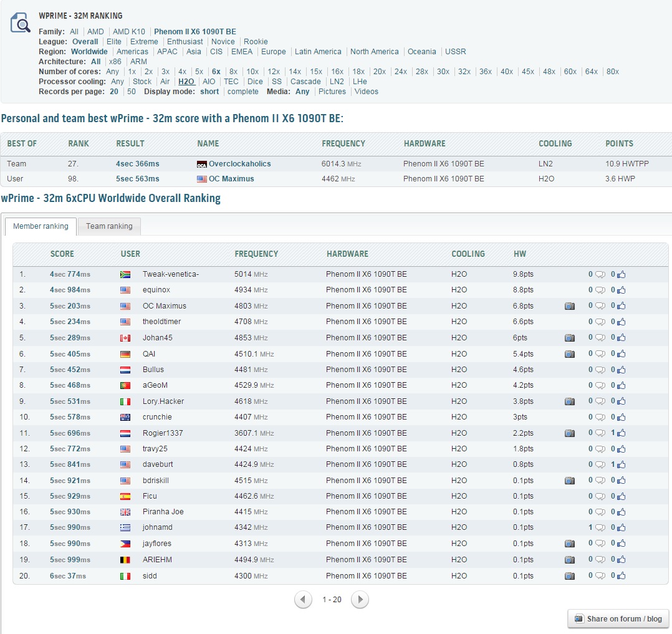Click the comment bubble icon in equinox's row
This screenshot has height=634, width=672.
pos(600,291)
